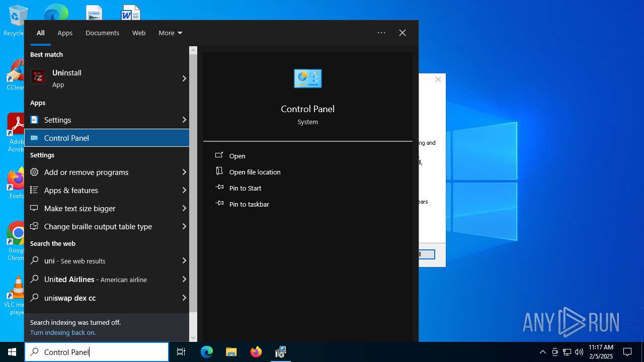Viewport: 644px width, 362px height.
Task: Click Open in the preview pane
Action: [x=237, y=156]
